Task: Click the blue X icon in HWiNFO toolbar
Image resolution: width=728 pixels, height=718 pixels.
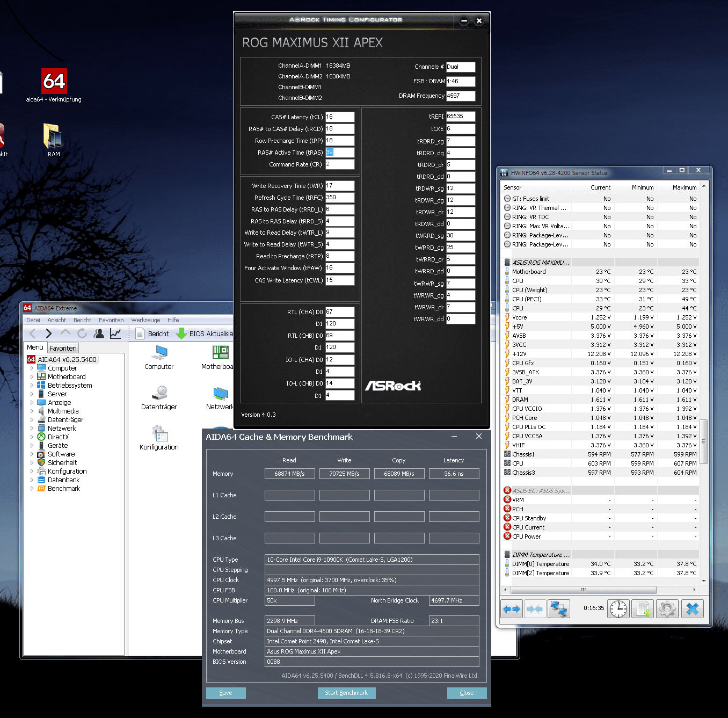Action: click(693, 609)
